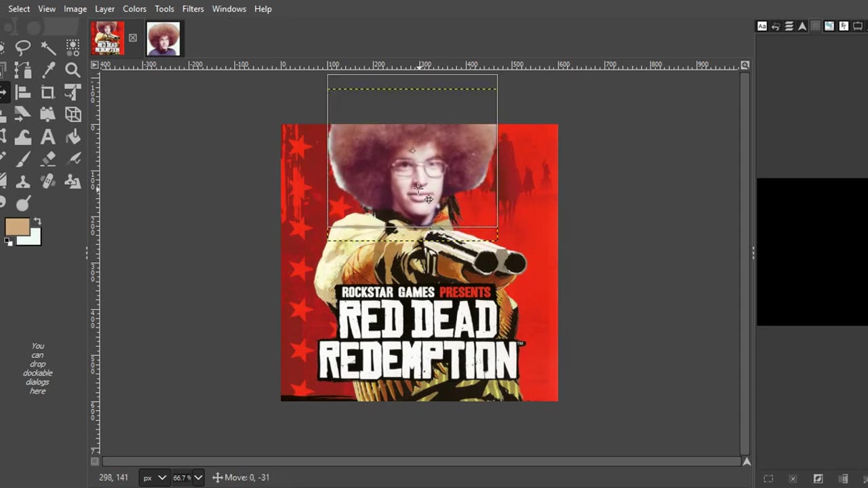Toggle Quick Mask at canvas corner
The image size is (868, 488).
pyautogui.click(x=95, y=462)
